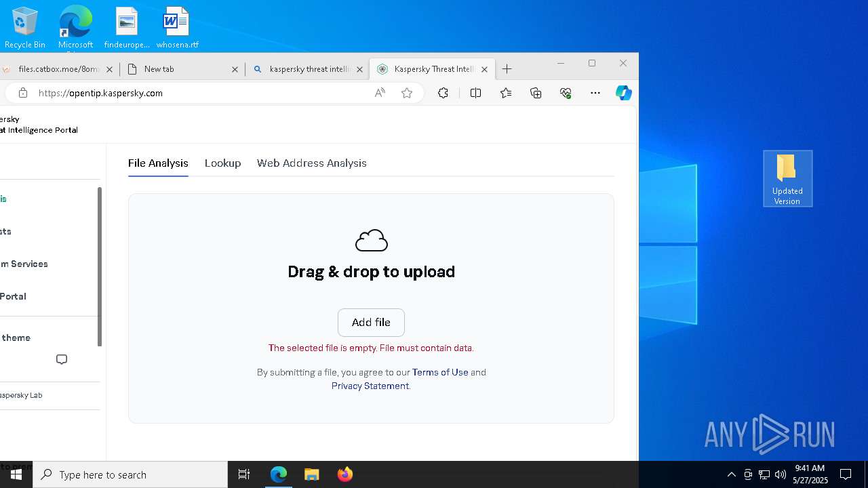Select the Lookup tab
Viewport: 868px width, 488px height.
pos(222,163)
